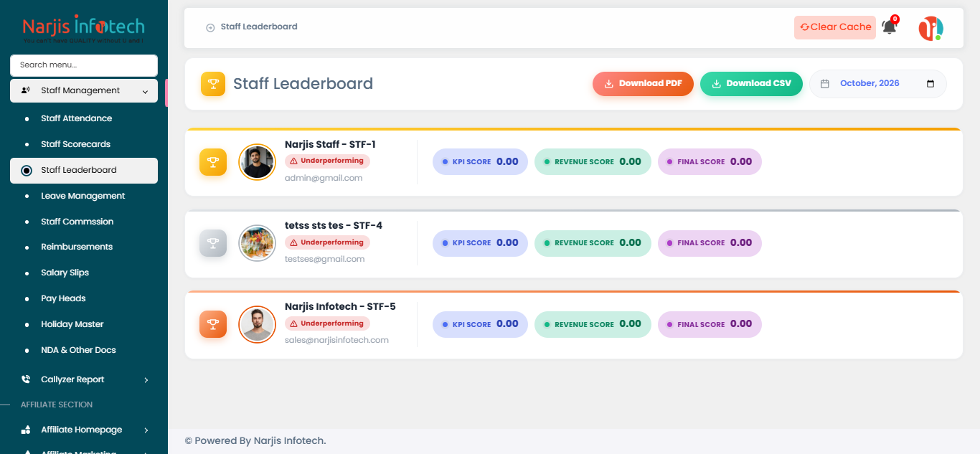Screen dimensions: 980x454
Task: Click Narjis Infotech STF-5 profile photo
Action: tap(257, 324)
